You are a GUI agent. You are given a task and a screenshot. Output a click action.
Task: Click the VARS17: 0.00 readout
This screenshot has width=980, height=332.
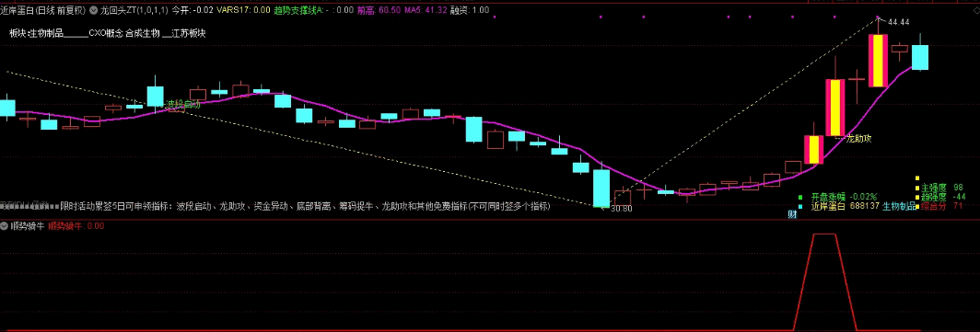[244, 10]
